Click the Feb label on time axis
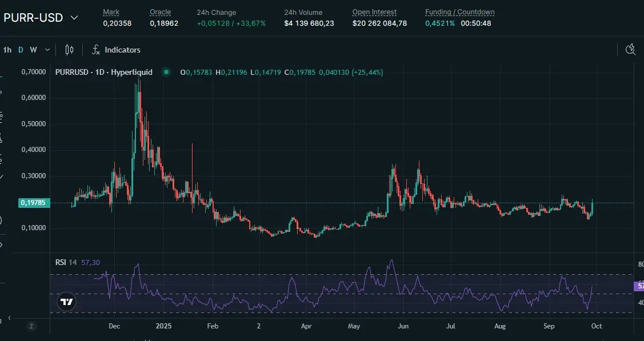 (x=213, y=326)
